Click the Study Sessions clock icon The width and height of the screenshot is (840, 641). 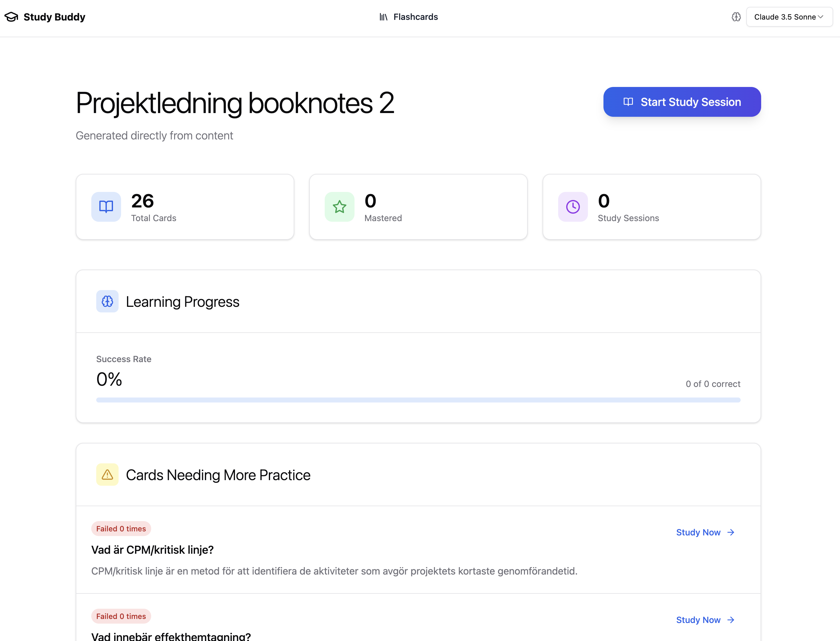click(x=573, y=207)
